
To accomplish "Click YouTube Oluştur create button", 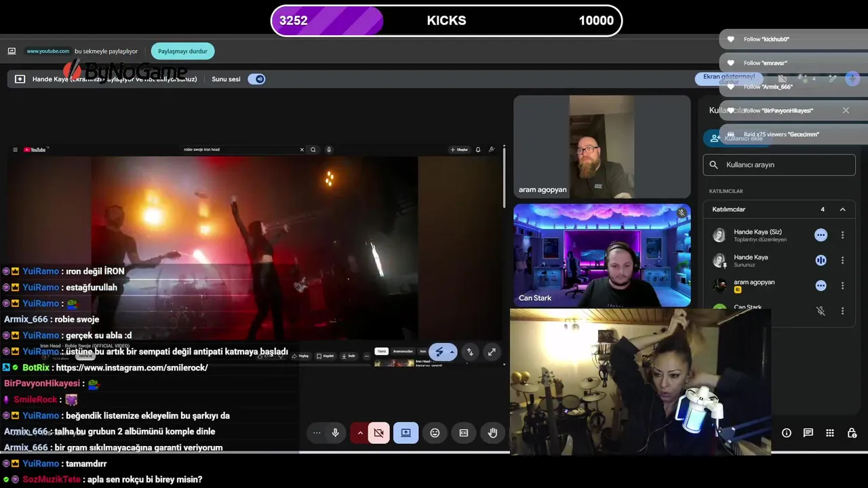I will [459, 150].
